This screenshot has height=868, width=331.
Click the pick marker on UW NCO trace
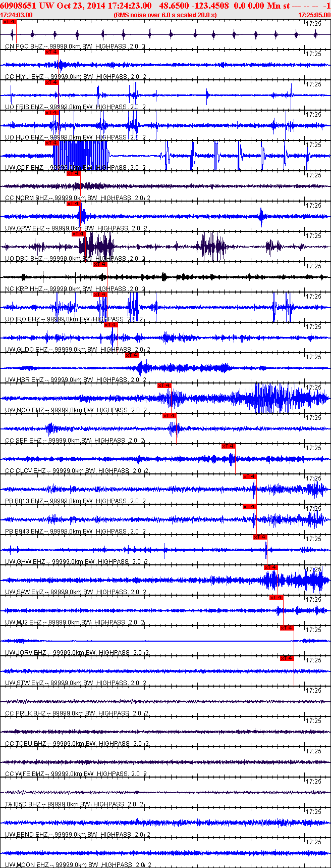[x=164, y=385]
